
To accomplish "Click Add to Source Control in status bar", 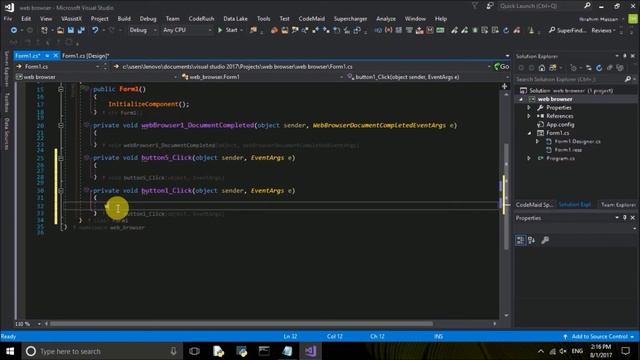I will (x=599, y=337).
